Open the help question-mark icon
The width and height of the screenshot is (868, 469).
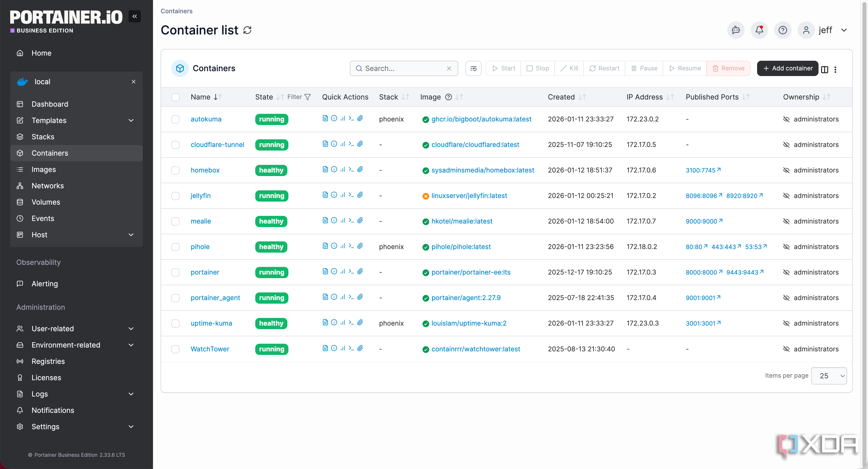[782, 30]
